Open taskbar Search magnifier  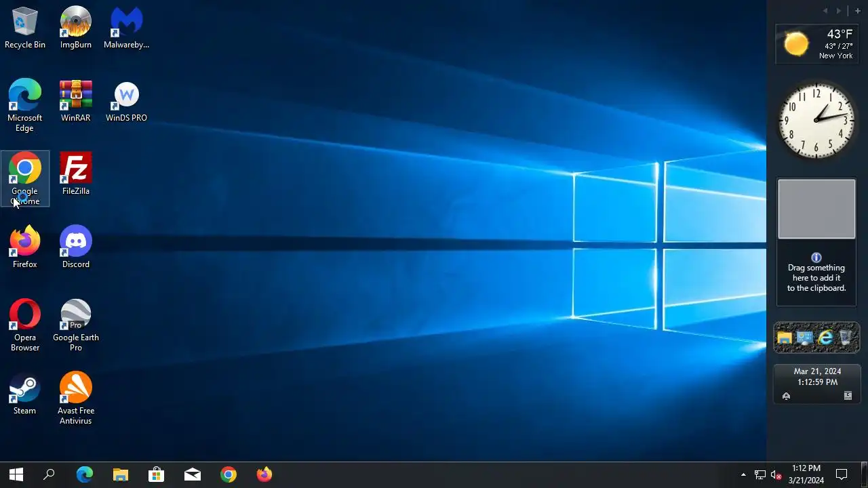tap(49, 474)
